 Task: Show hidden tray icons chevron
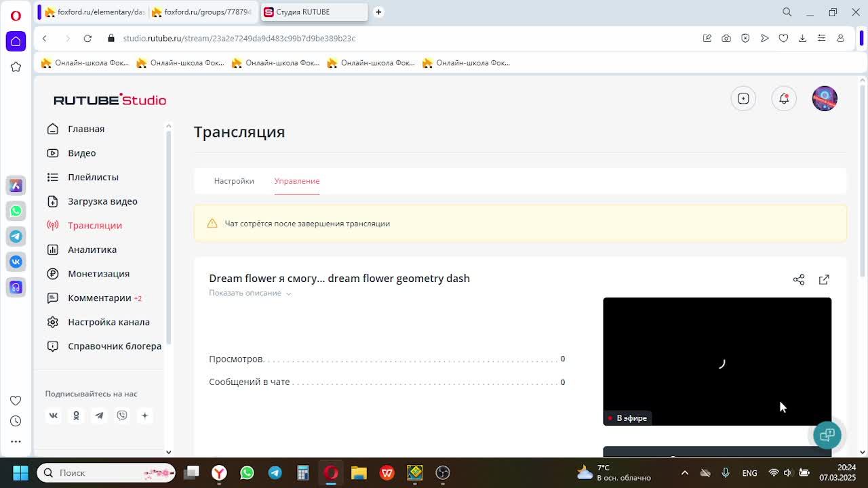[685, 473]
